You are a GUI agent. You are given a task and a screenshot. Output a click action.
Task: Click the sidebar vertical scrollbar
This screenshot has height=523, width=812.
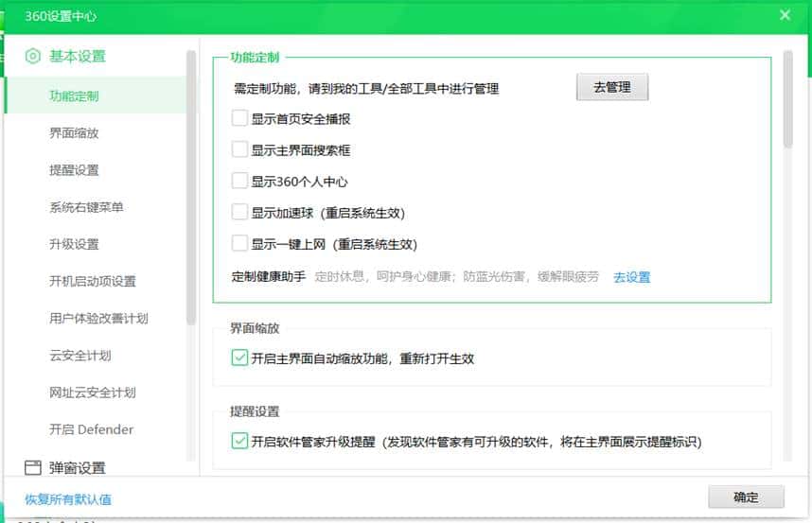191,187
